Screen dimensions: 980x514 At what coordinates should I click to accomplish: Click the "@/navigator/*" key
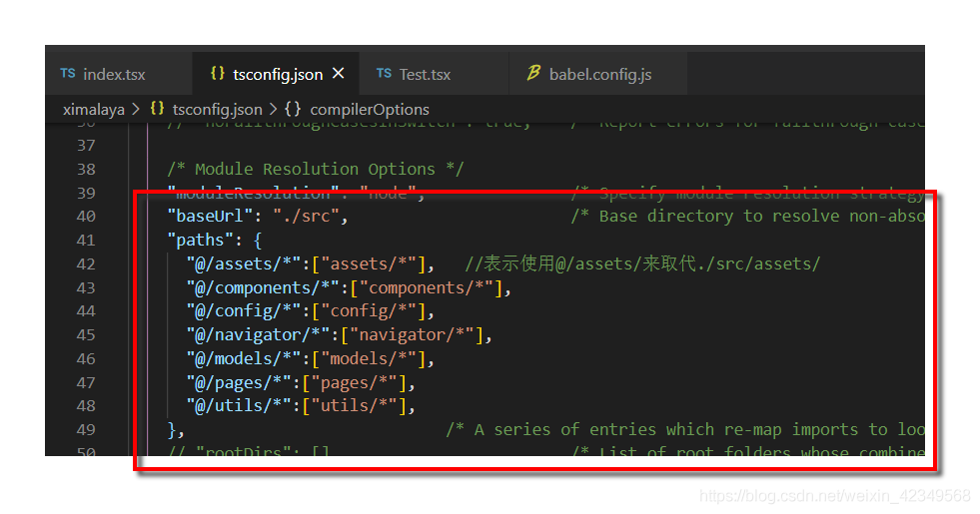tap(258, 334)
